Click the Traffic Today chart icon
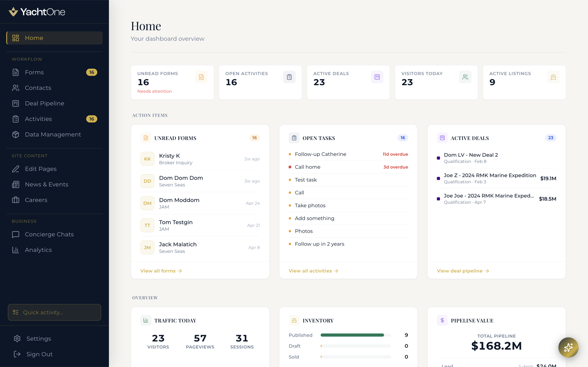588x367 pixels. [146, 320]
